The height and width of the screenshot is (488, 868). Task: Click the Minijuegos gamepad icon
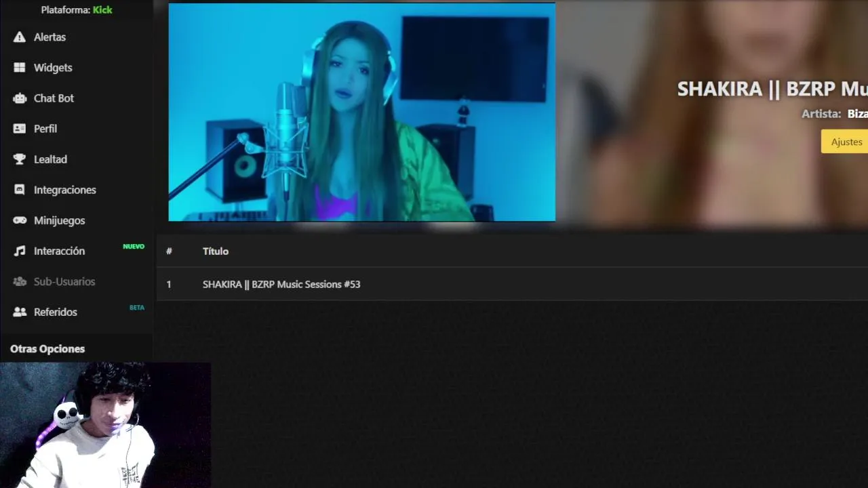[x=20, y=220]
